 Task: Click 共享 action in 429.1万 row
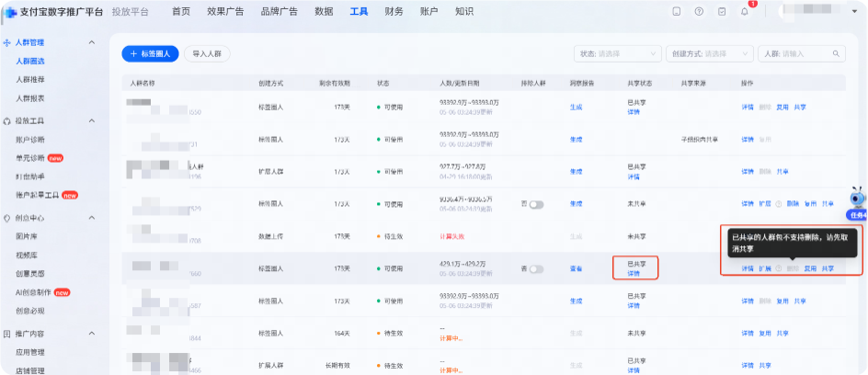pos(828,268)
